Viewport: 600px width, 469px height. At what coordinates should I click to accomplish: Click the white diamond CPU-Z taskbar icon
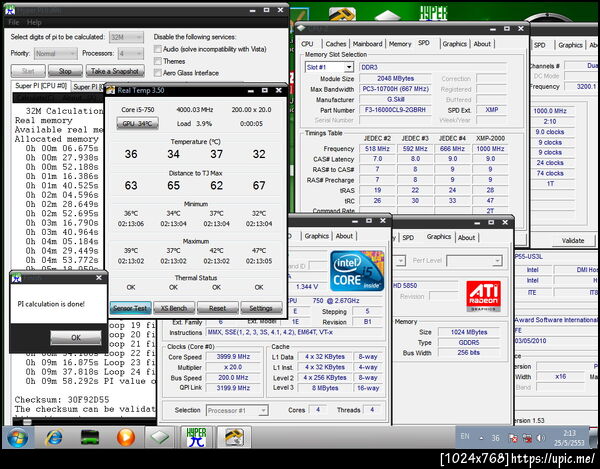pos(160,437)
